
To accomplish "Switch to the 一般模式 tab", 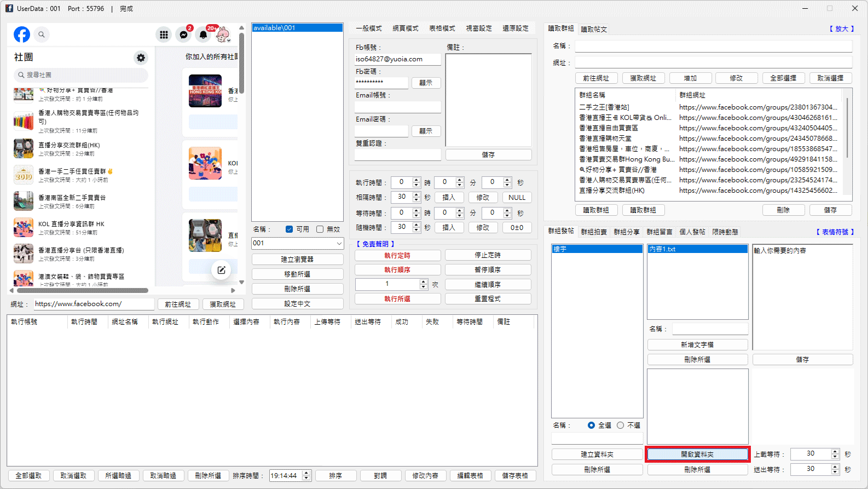I will click(369, 28).
